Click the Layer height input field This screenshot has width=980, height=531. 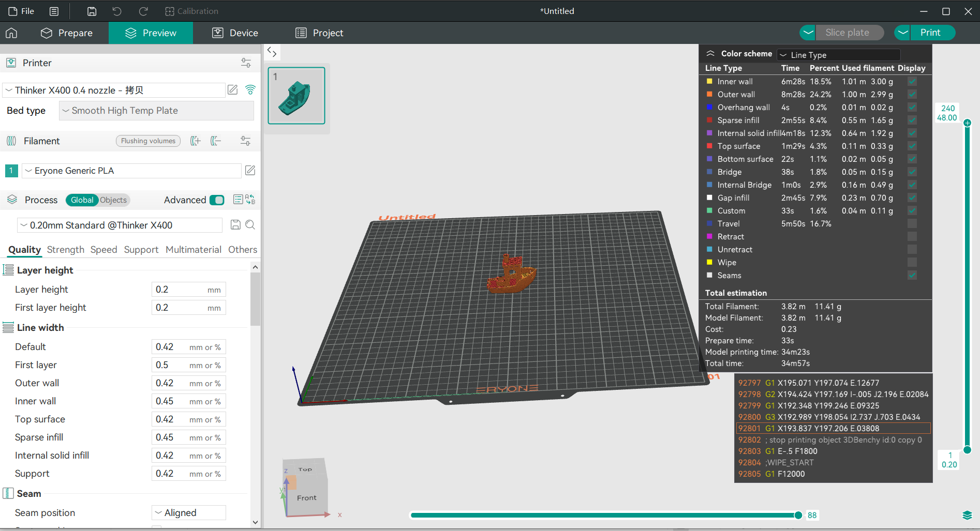[189, 290]
